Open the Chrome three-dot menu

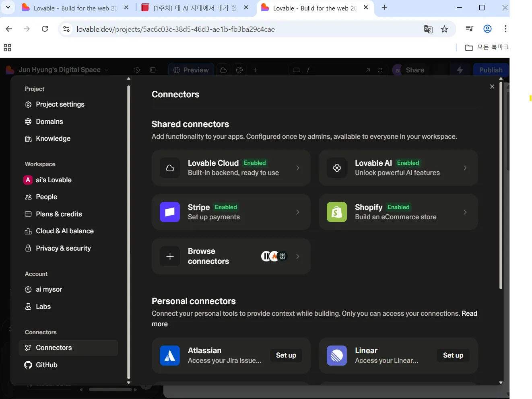[505, 29]
